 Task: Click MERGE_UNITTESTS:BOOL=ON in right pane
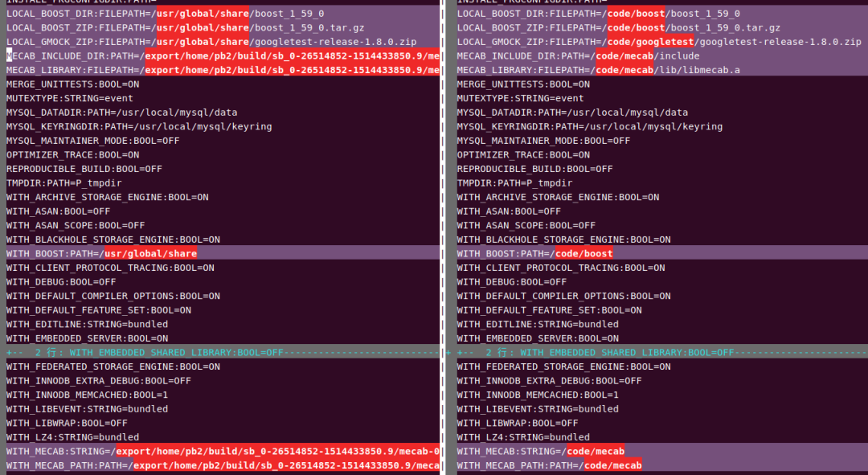[x=523, y=84]
